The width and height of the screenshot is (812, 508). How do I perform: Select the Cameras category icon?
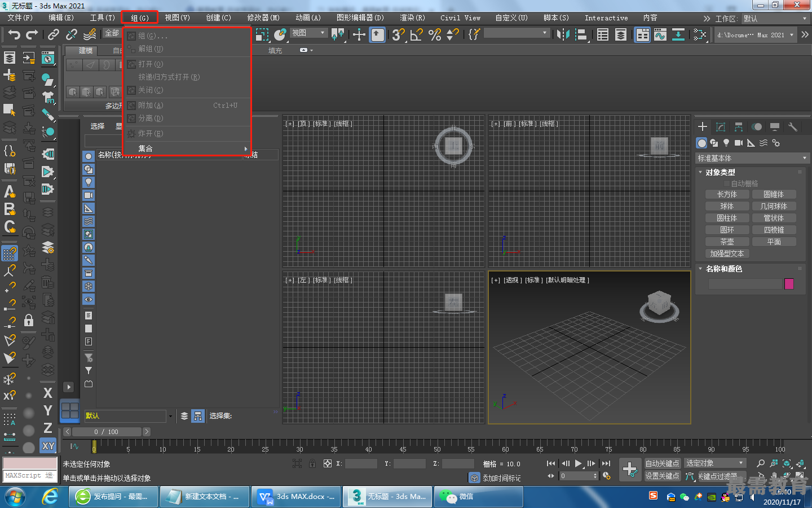point(739,143)
